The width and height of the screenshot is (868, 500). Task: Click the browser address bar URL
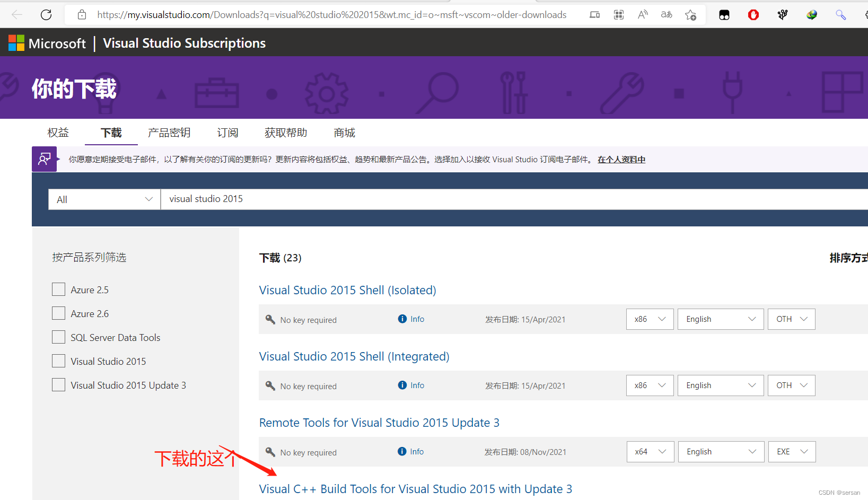click(x=332, y=15)
